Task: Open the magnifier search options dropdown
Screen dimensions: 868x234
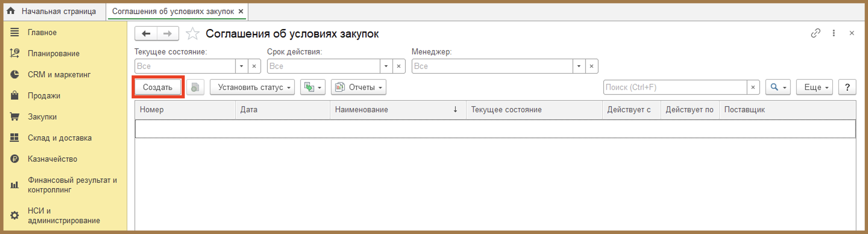Action: [x=778, y=87]
